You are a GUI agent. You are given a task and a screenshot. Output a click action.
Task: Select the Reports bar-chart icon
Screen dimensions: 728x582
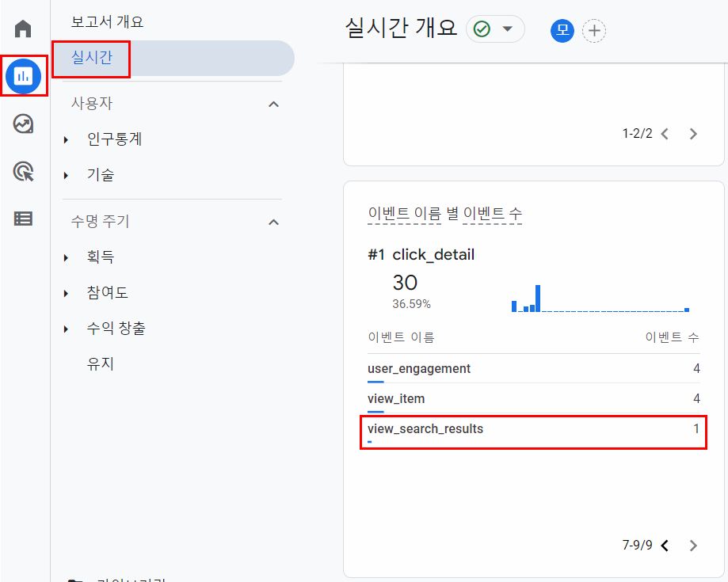pyautogui.click(x=23, y=76)
